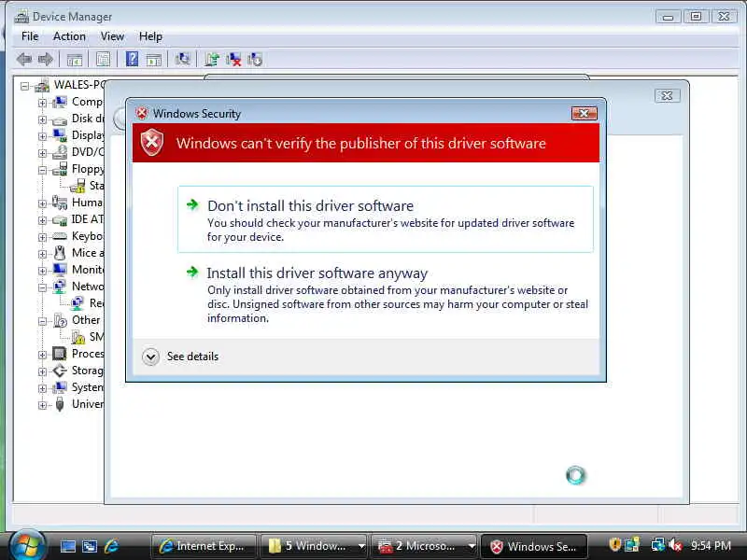Expand the Processors node
The image size is (747, 560).
point(42,355)
